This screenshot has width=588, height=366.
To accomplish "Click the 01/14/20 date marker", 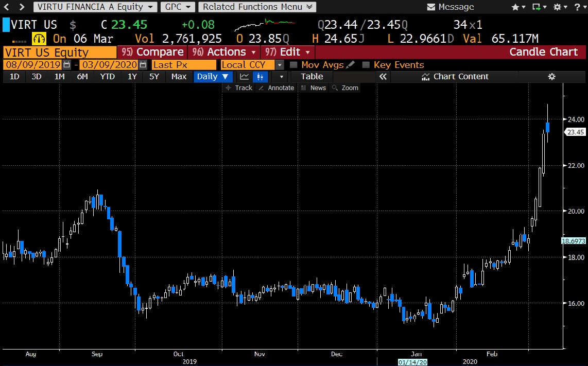I will [x=412, y=362].
